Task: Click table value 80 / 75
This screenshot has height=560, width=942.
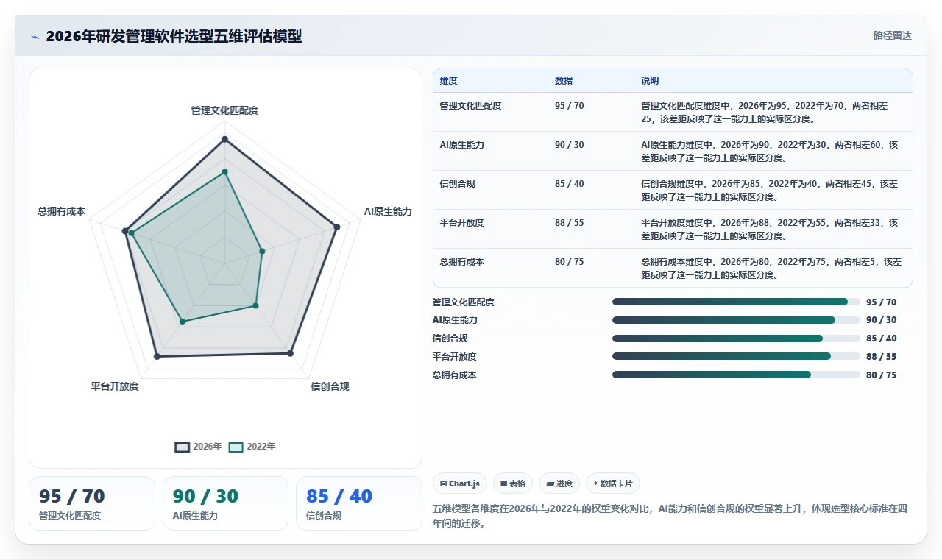Action: 570,262
